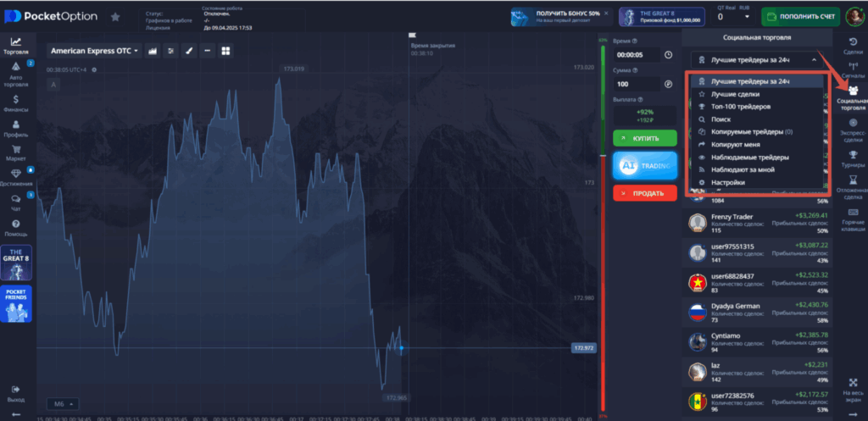Click the ПОПОЛНИТЬ СЧЕТ deposit button
The height and width of the screenshot is (421, 868).
[x=801, y=16]
